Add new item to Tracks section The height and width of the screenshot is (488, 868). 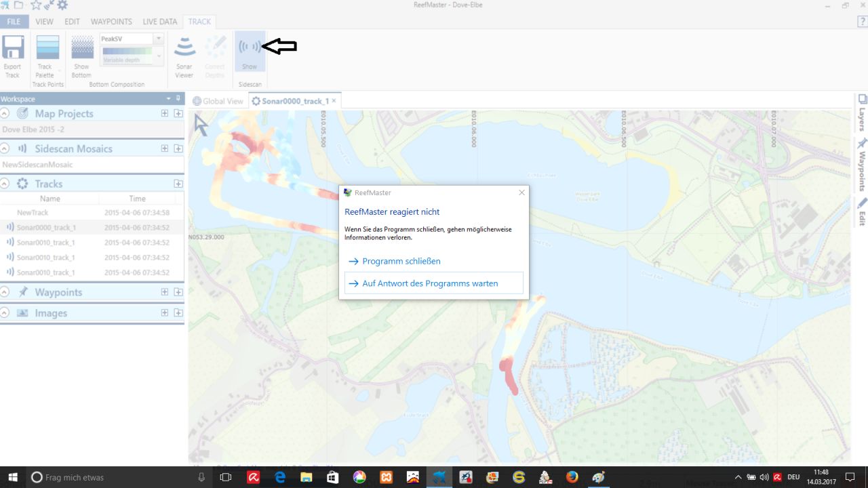tap(178, 184)
